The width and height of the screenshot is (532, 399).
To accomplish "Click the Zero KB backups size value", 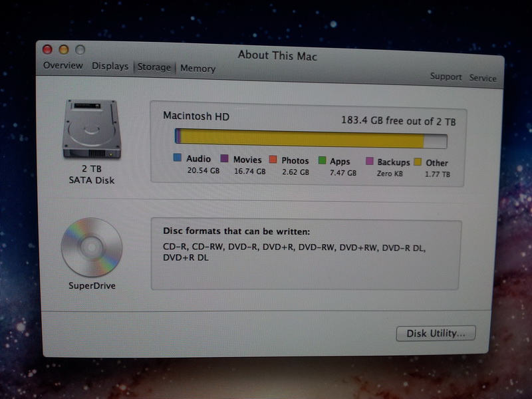I will (390, 174).
